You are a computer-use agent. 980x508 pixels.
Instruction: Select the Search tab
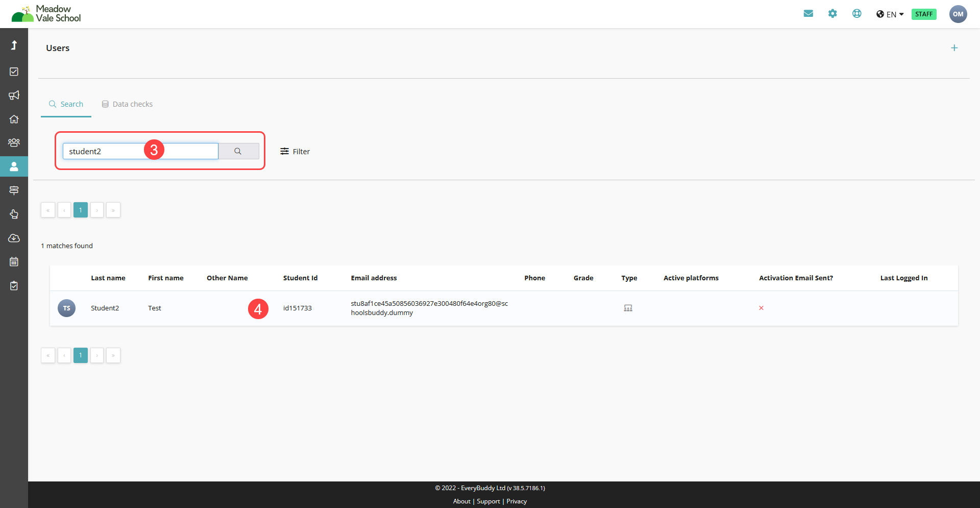(66, 104)
